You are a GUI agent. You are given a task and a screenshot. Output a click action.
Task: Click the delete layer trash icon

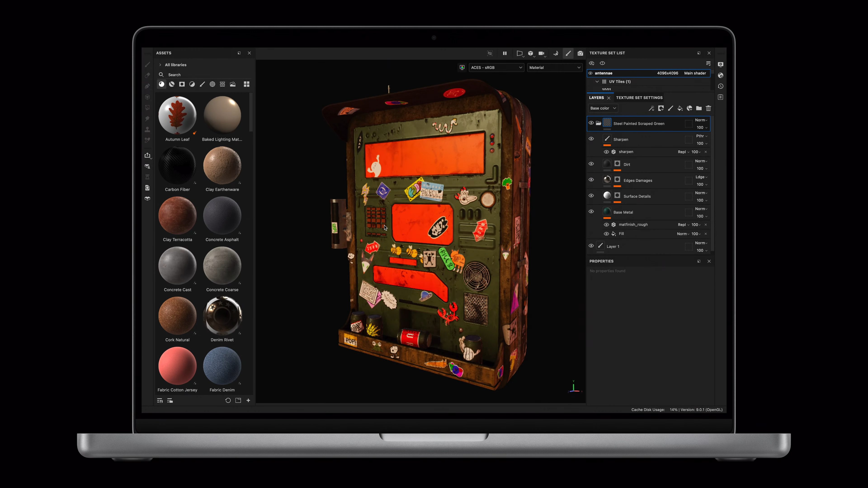[x=708, y=108]
